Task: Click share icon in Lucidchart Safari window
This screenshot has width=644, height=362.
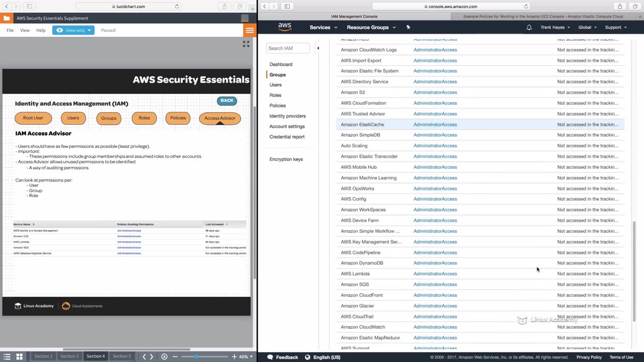Action: [x=224, y=7]
